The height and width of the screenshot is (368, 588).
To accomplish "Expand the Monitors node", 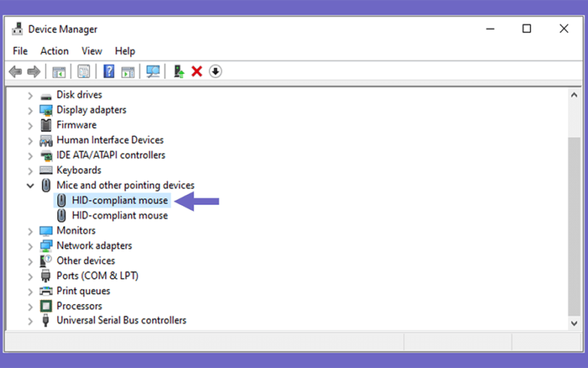I will click(30, 231).
